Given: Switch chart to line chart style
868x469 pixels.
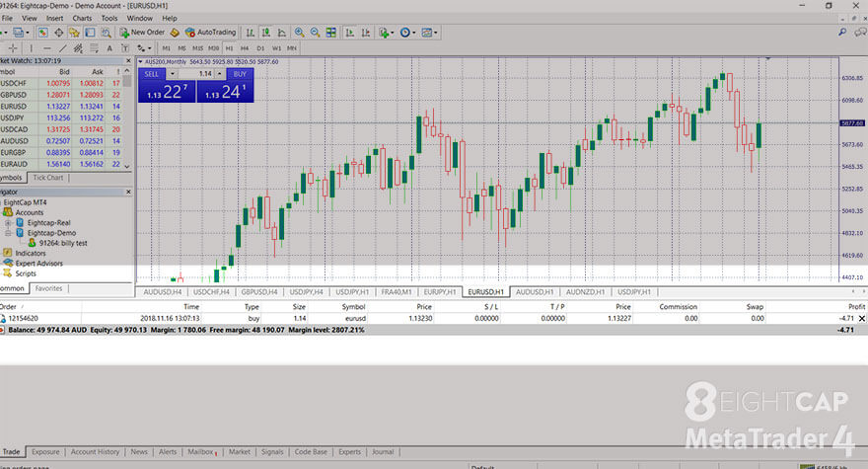Looking at the screenshot, I should click(282, 33).
